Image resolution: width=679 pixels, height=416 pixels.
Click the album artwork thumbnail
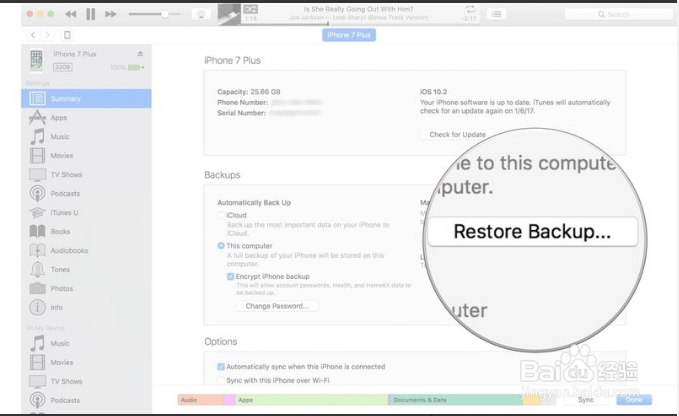point(229,14)
